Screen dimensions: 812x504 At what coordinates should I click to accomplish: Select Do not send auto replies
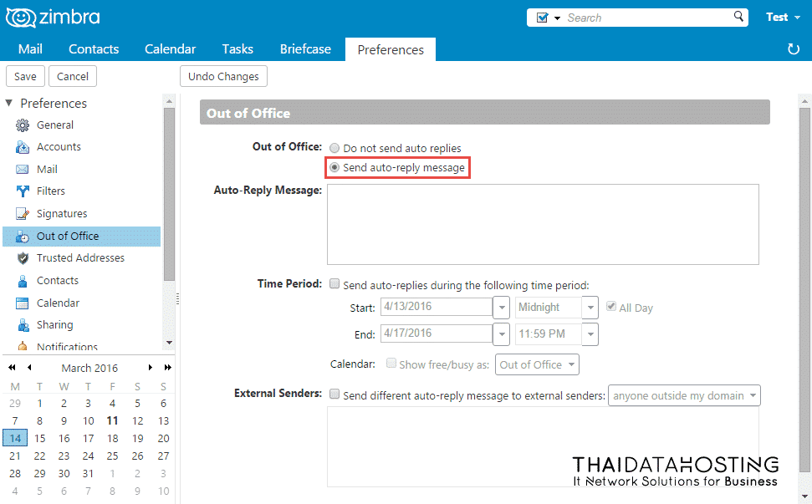click(x=335, y=148)
